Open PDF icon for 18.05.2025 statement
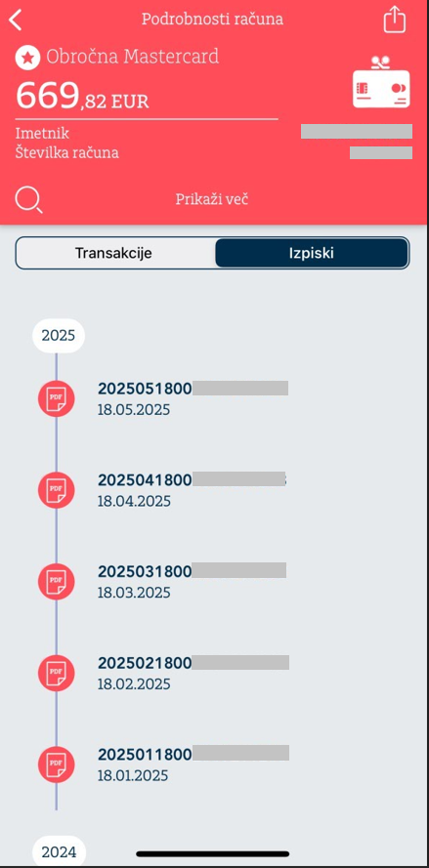The image size is (429, 868). (56, 398)
